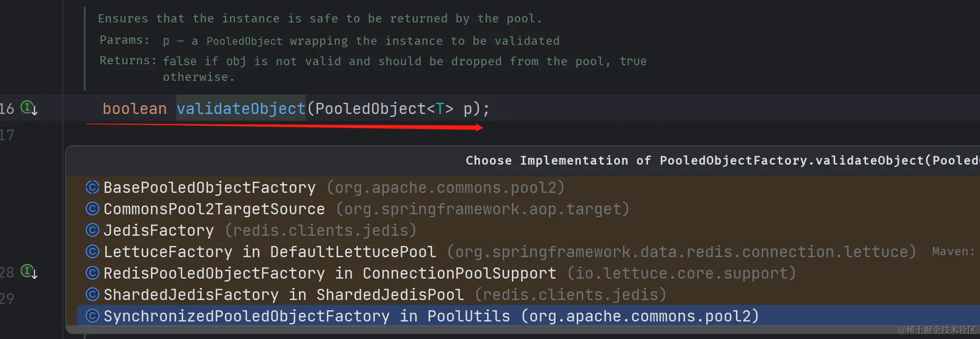Go to LettuceFactory in DefaultLettucePool
The width and height of the screenshot is (980, 339).
(269, 252)
